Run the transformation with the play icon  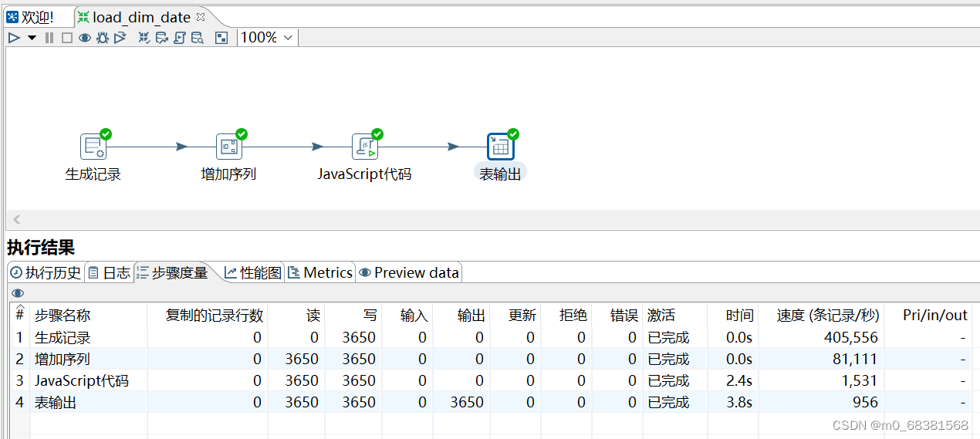pos(14,37)
